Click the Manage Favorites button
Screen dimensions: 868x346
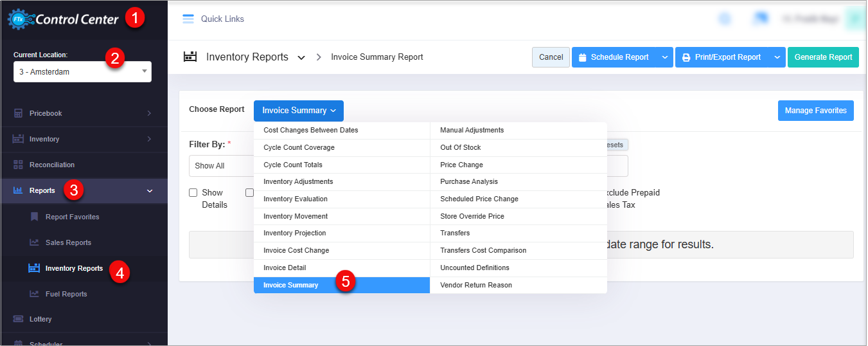pyautogui.click(x=815, y=111)
